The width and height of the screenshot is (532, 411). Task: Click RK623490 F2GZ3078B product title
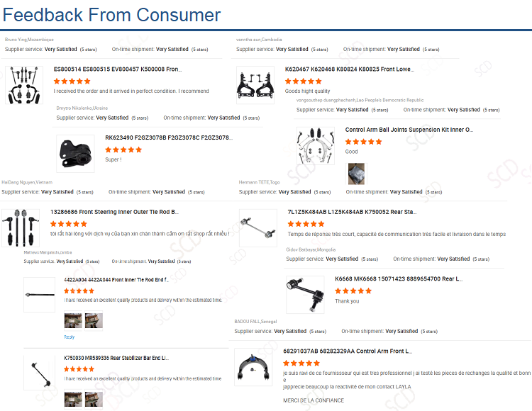169,137
